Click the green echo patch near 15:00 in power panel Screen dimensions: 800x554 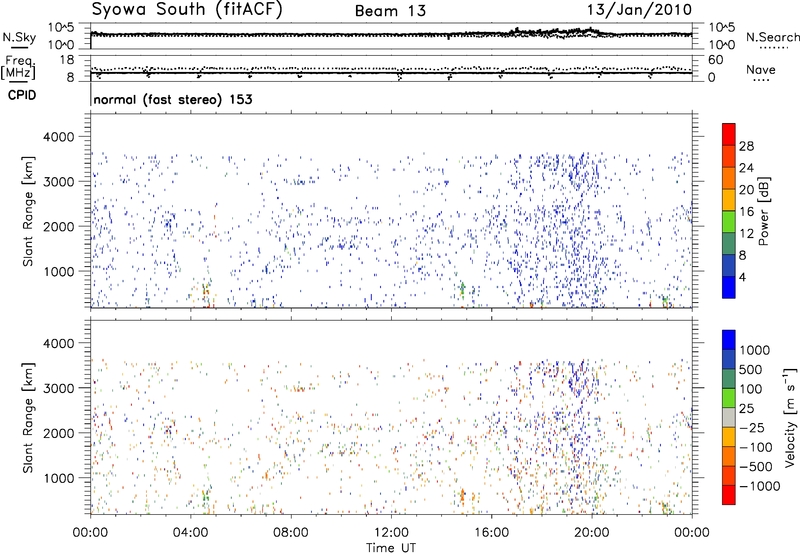[x=462, y=289]
